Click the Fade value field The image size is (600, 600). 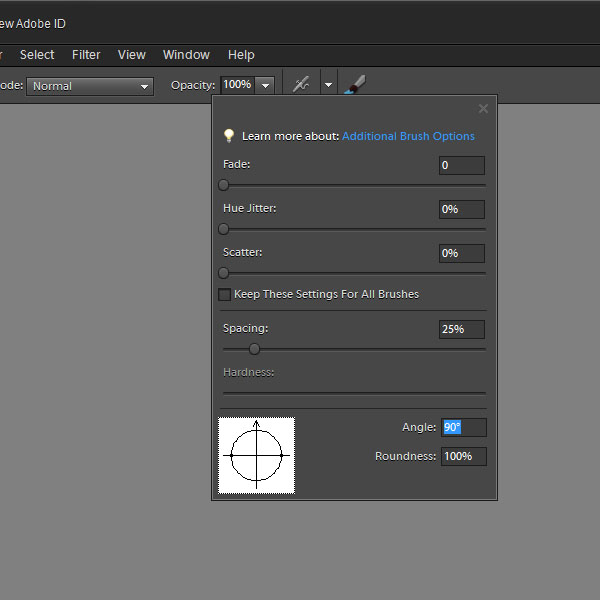[462, 165]
